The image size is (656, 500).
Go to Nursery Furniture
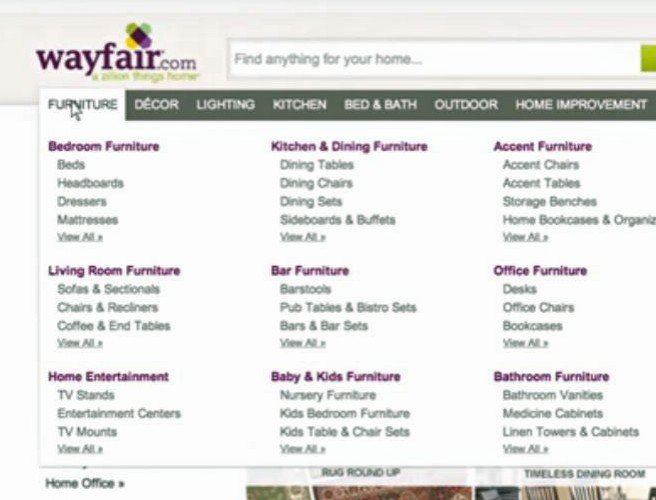pyautogui.click(x=328, y=395)
